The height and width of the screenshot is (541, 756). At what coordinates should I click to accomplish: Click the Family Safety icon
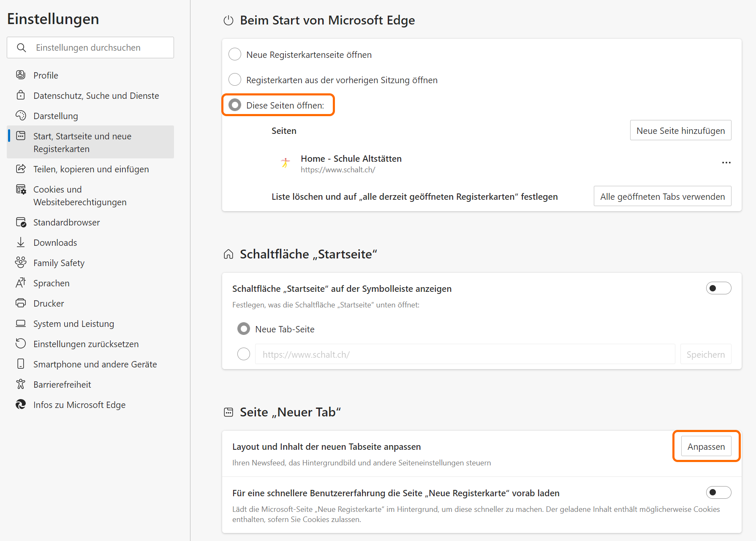click(x=20, y=263)
